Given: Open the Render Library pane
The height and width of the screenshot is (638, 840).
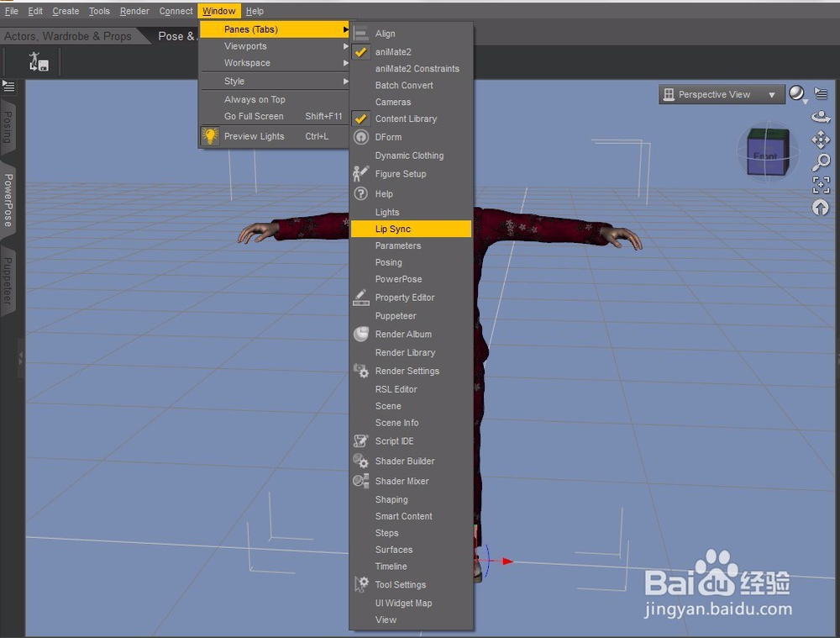Looking at the screenshot, I should click(x=411, y=352).
